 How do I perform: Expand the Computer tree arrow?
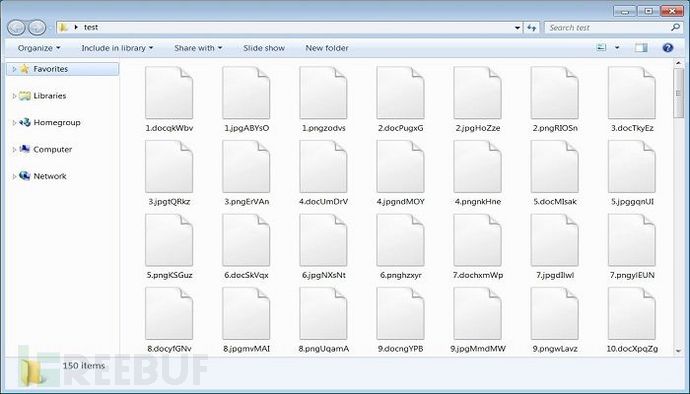(x=14, y=150)
